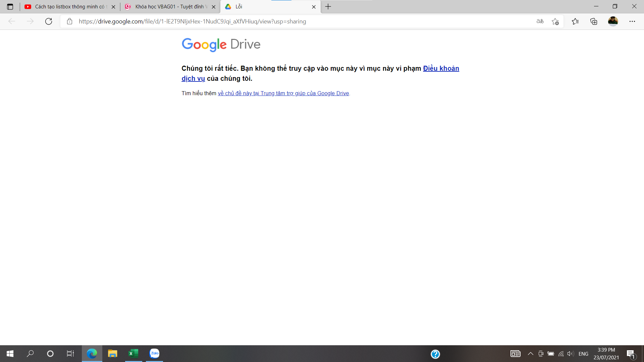The width and height of the screenshot is (644, 362).
Task: Open Windows taskbar search
Action: click(30, 354)
